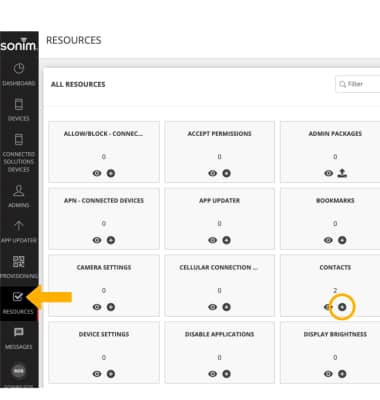
Task: Click the user avatar at sidebar bottom
Action: (19, 371)
